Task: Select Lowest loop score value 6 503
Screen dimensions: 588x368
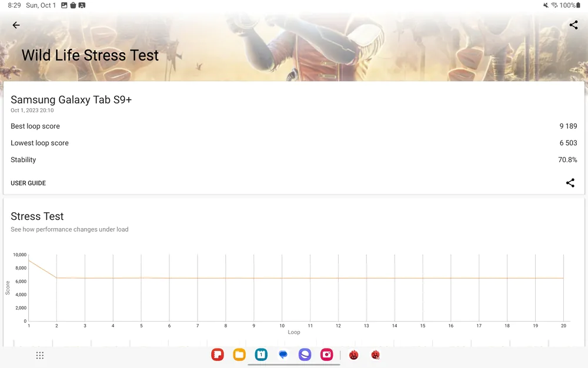Action: click(x=568, y=143)
